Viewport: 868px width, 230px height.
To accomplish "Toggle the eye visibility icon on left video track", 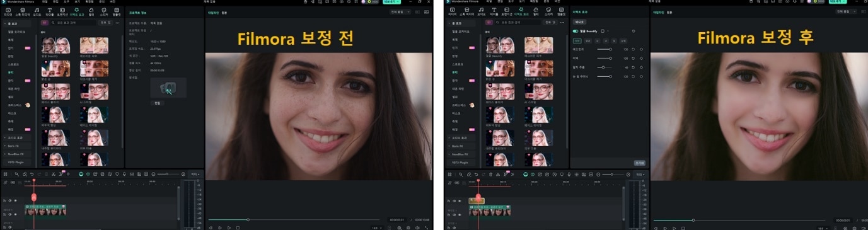I will (x=15, y=214).
